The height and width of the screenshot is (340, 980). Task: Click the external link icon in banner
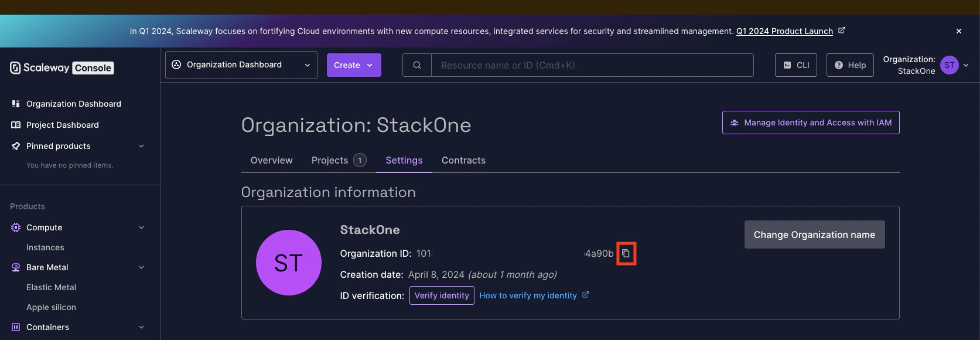841,30
